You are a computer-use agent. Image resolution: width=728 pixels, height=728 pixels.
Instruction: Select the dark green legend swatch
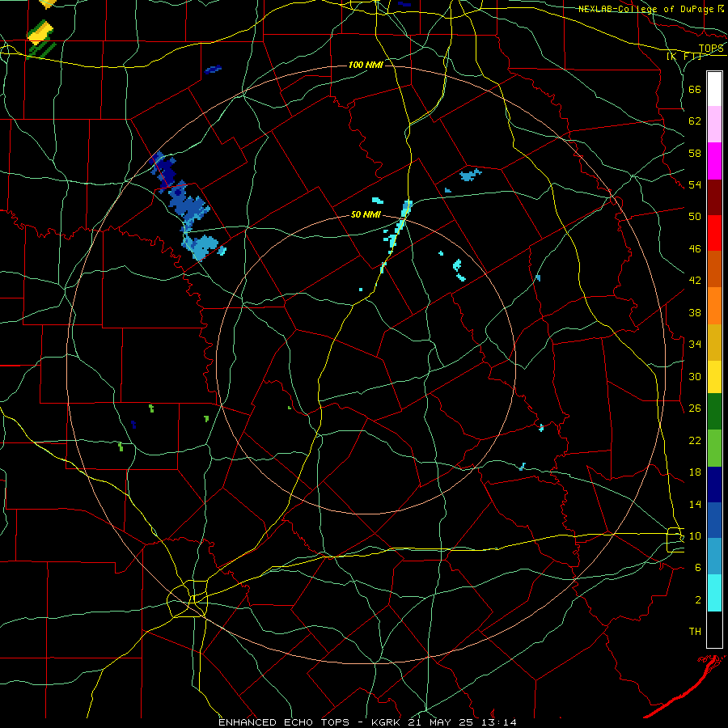pyautogui.click(x=714, y=412)
